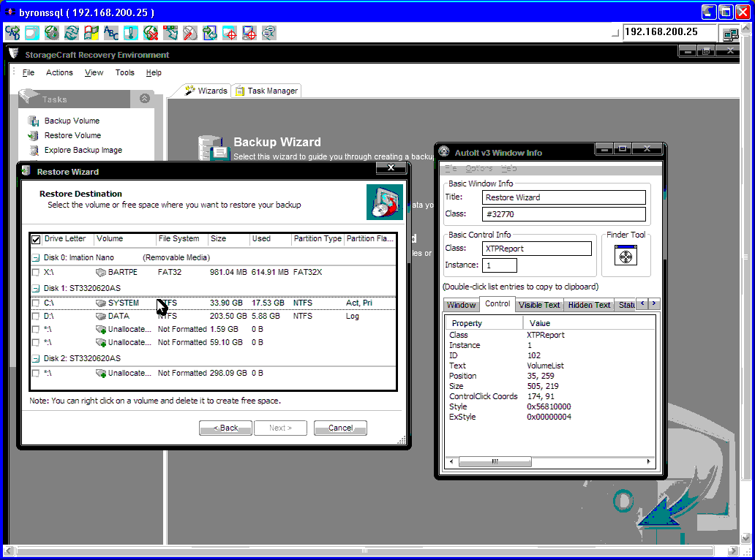Click the Send Ctrl-Alt-Del toolbar icon
This screenshot has height=560, width=755.
pyautogui.click(x=12, y=33)
